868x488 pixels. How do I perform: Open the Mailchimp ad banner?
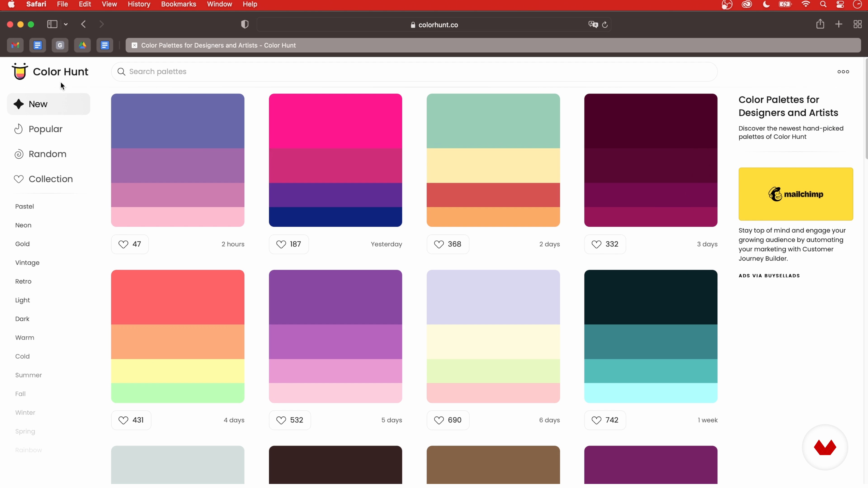(x=796, y=194)
